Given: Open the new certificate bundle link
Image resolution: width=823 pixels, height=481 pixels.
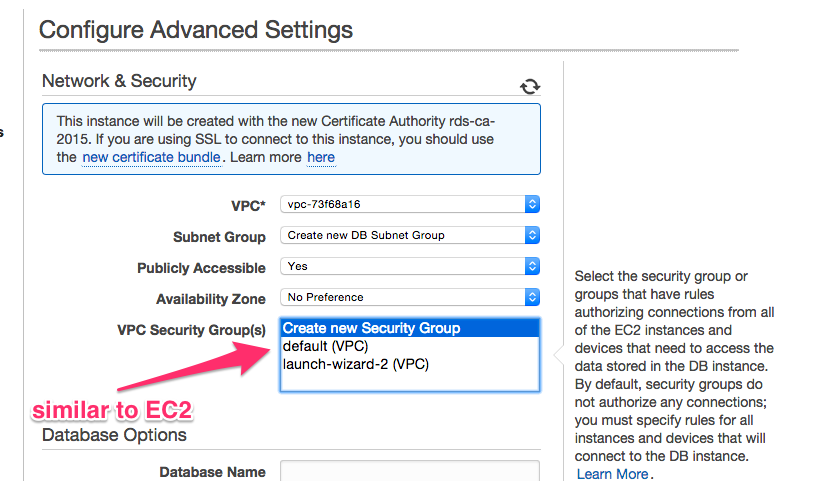Looking at the screenshot, I should click(151, 158).
